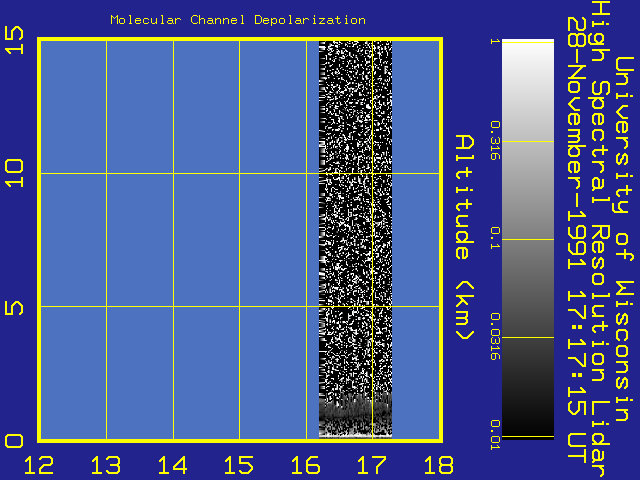Image resolution: width=640 pixels, height=480 pixels.
Task: Click 'High Spectral Resolution Lidar' text
Action: tap(600, 239)
